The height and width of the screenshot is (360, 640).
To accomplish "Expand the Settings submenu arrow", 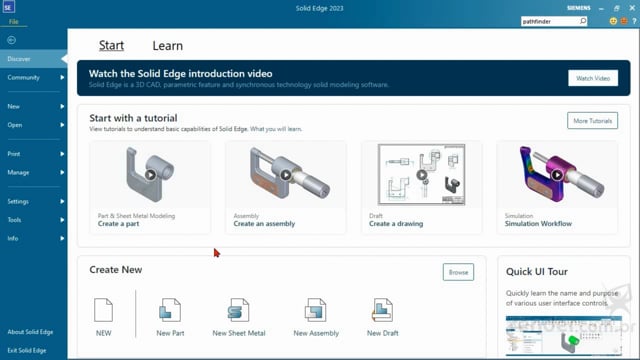I will pyautogui.click(x=62, y=201).
